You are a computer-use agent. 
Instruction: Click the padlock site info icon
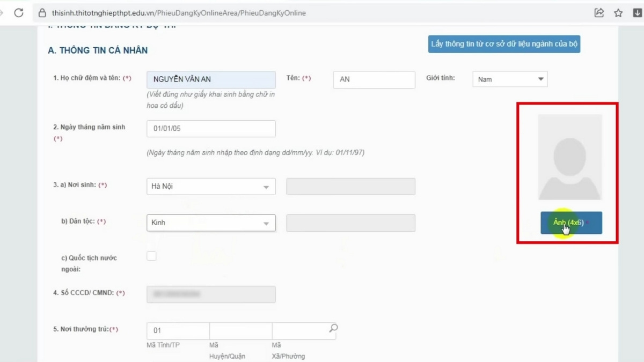tap(42, 13)
